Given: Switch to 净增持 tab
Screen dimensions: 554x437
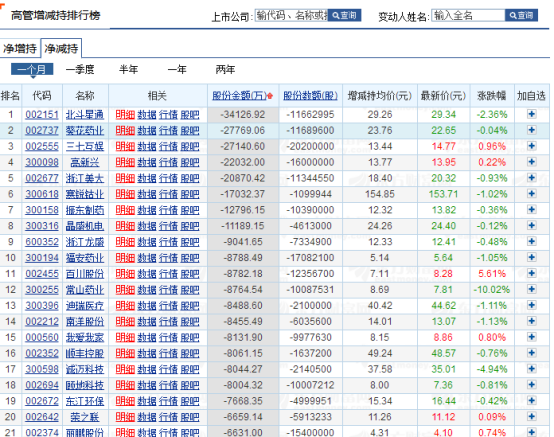Looking at the screenshot, I should (x=20, y=48).
